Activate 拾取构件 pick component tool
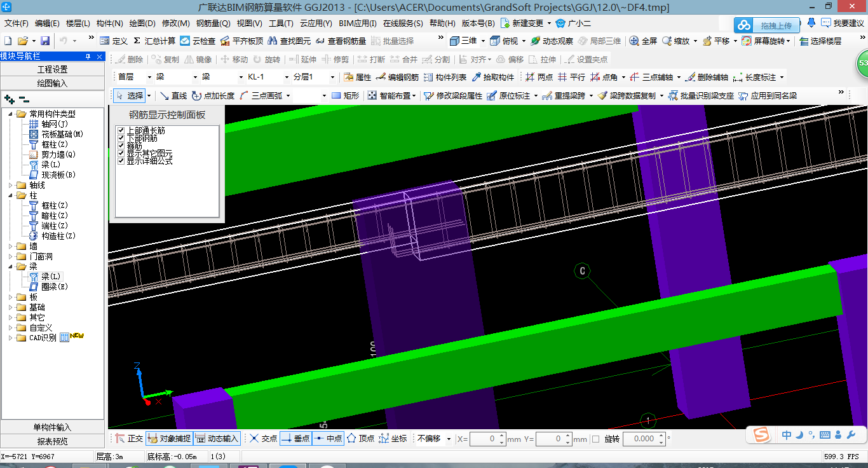 click(492, 77)
